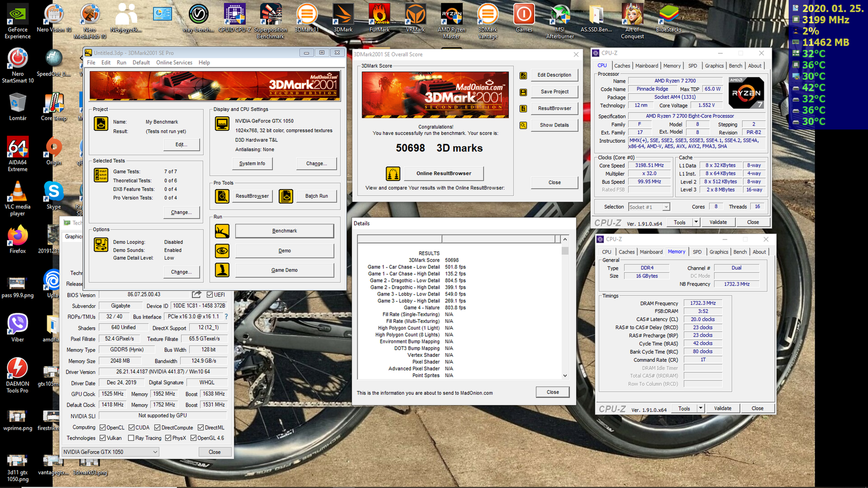Expand the Tools dropdown arrow in top CPU-Z window
This screenshot has height=488, width=868.
click(696, 222)
